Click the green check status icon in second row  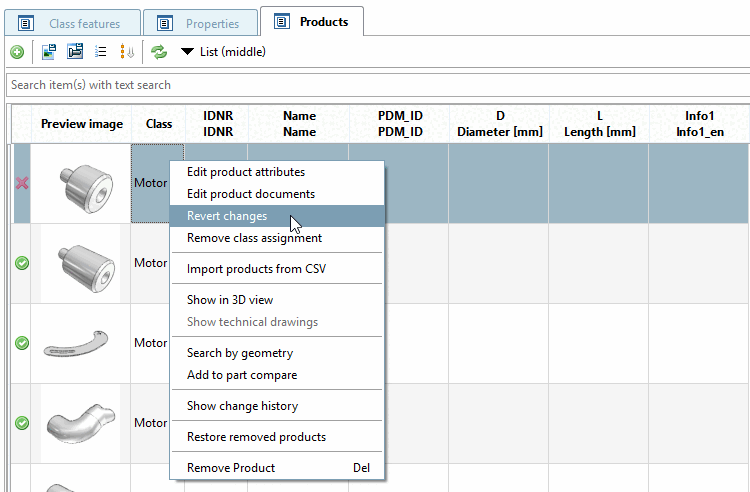click(x=21, y=263)
